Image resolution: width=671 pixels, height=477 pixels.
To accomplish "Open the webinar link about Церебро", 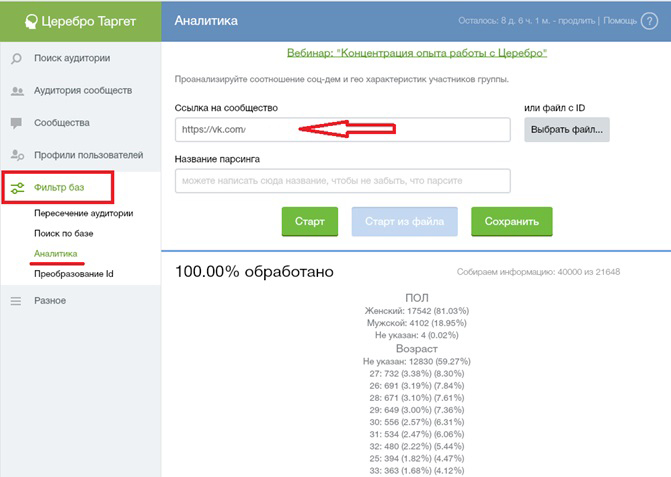I will (x=417, y=53).
